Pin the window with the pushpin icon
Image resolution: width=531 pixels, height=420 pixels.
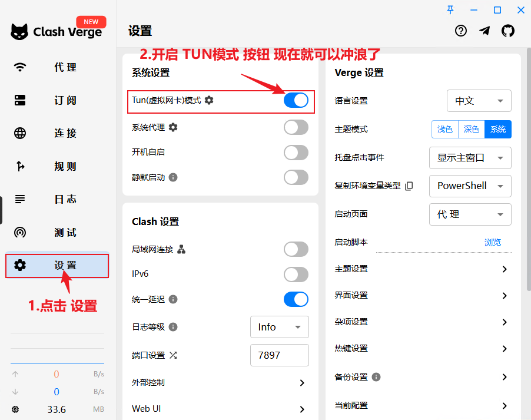[x=451, y=9]
